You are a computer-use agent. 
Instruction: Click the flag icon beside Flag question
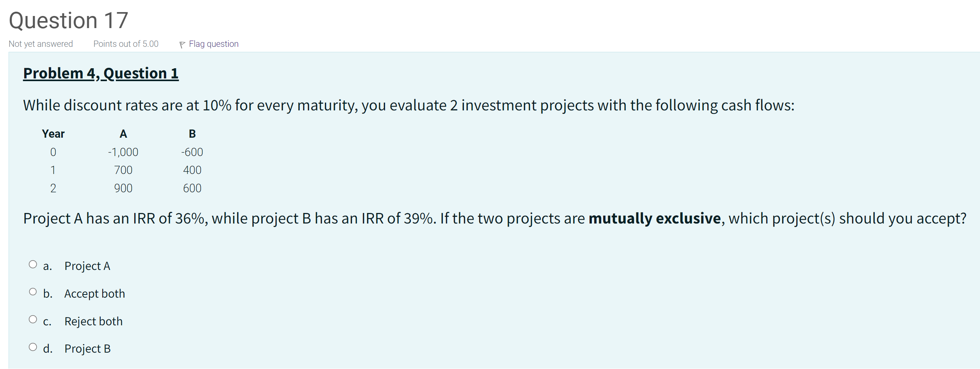point(182,44)
